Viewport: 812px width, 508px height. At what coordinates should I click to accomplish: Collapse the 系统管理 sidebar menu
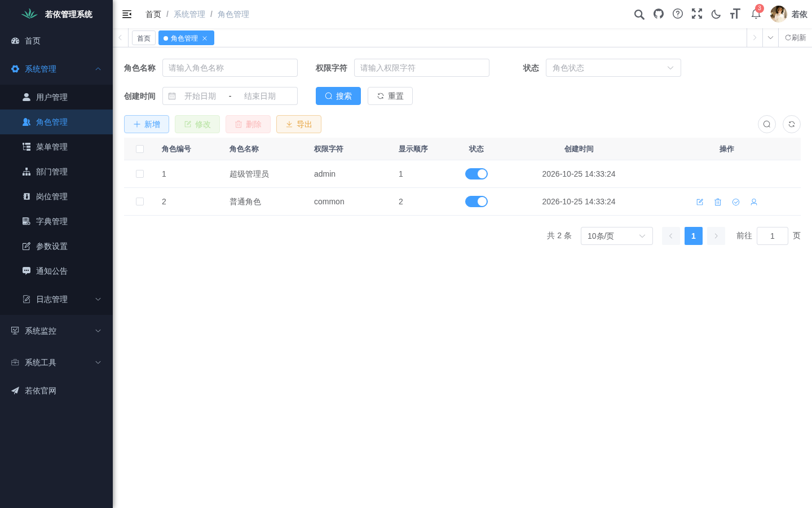coord(56,69)
